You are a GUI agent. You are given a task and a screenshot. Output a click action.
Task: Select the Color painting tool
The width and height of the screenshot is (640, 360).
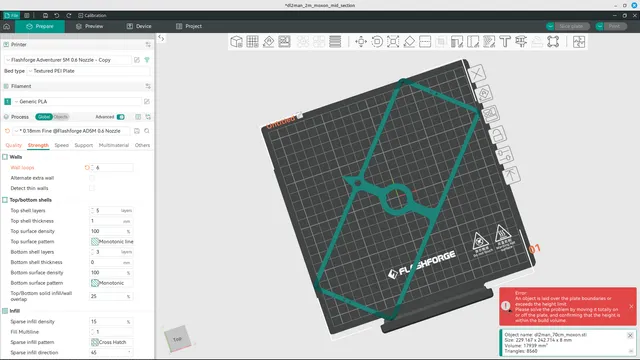pos(489,42)
